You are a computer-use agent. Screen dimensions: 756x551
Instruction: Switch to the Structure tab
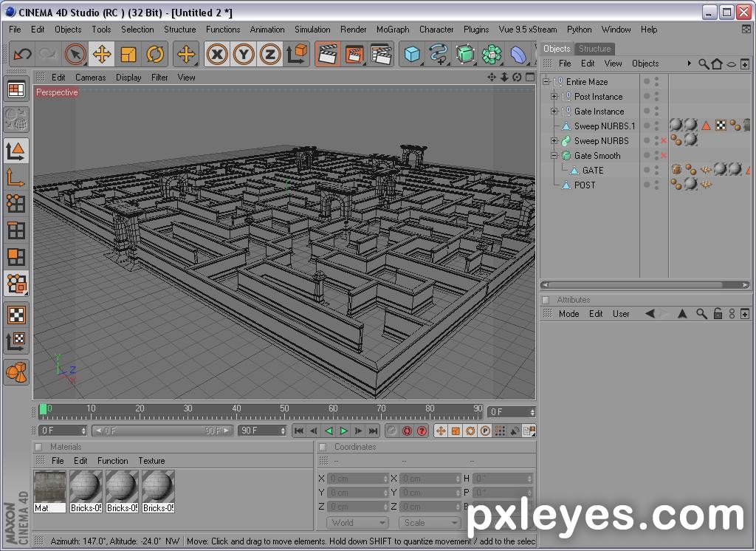point(594,49)
